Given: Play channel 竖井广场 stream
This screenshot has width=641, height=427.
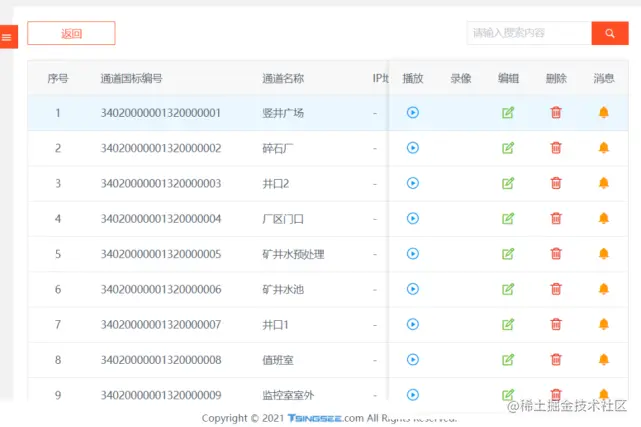Looking at the screenshot, I should [413, 112].
